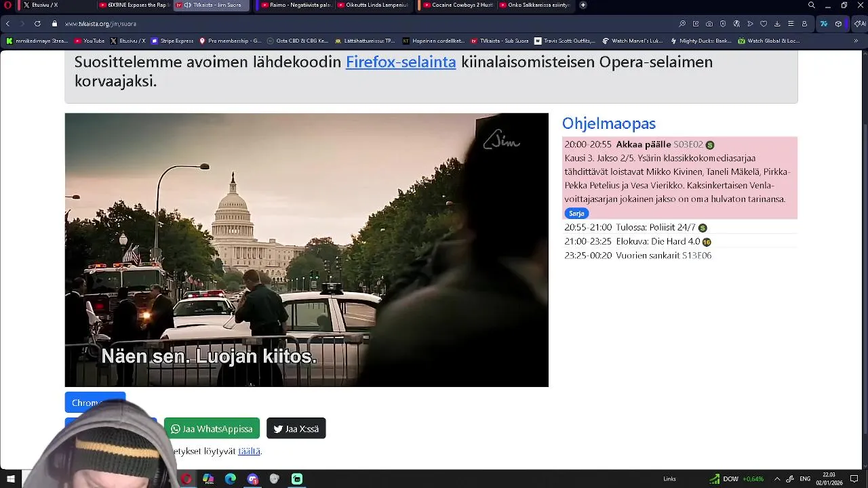Open the YouTube bookmark
Screen dimensions: 868x488
pyautogui.click(x=89, y=41)
